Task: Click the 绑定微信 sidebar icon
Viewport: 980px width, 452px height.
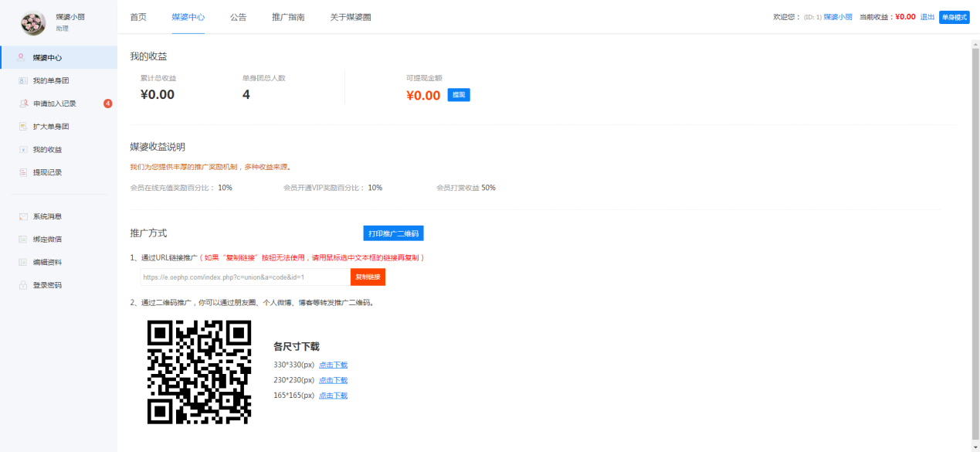Action: coord(23,240)
